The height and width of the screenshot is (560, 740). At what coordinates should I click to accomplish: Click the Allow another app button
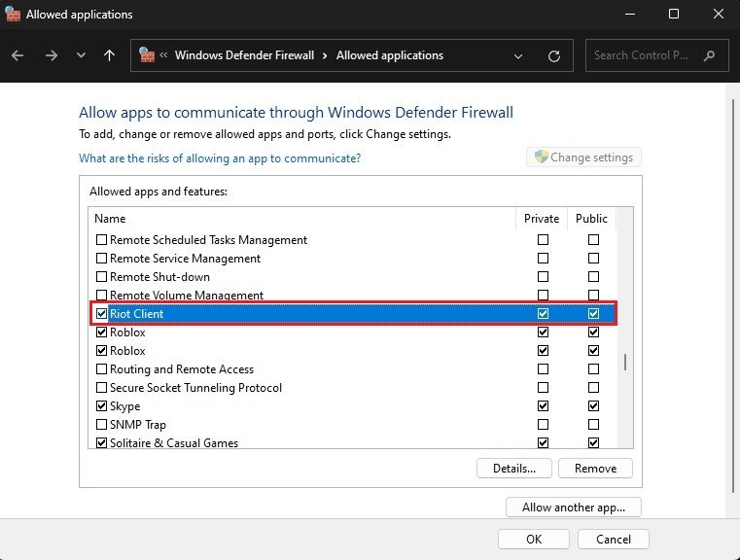(574, 507)
